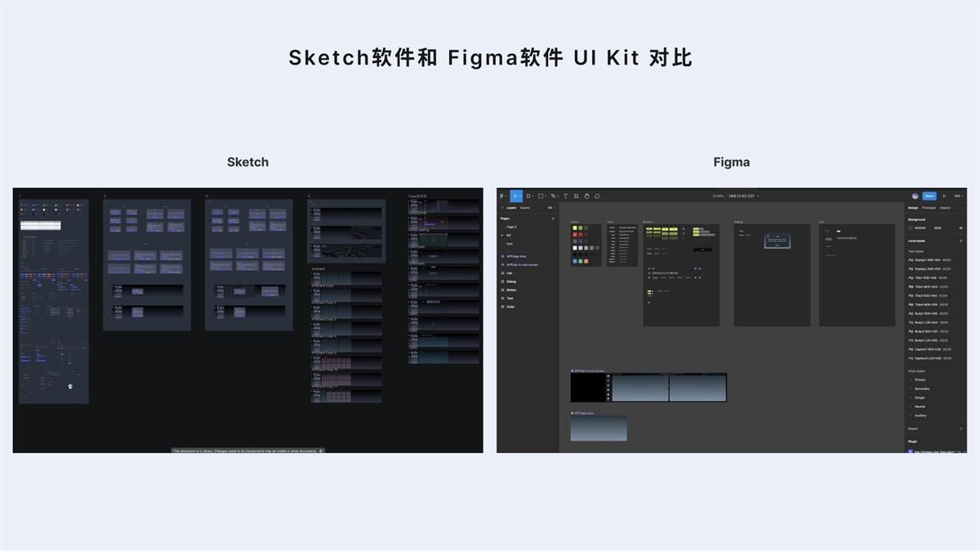
Task: Switch to the Design tab
Action: pos(913,207)
